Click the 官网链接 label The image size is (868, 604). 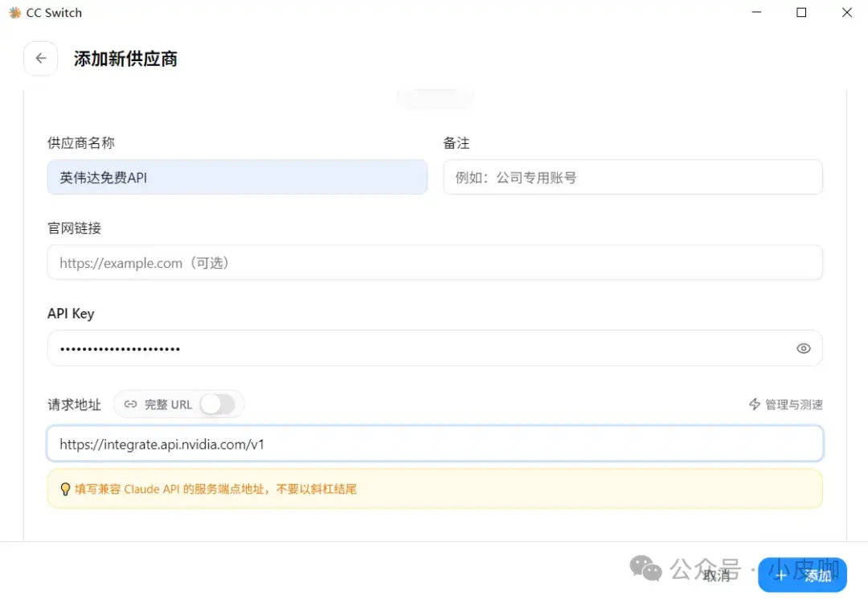click(74, 228)
